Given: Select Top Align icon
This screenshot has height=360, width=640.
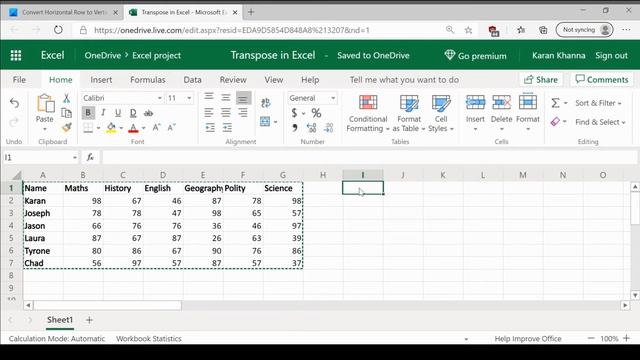Looking at the screenshot, I should click(x=209, y=97).
